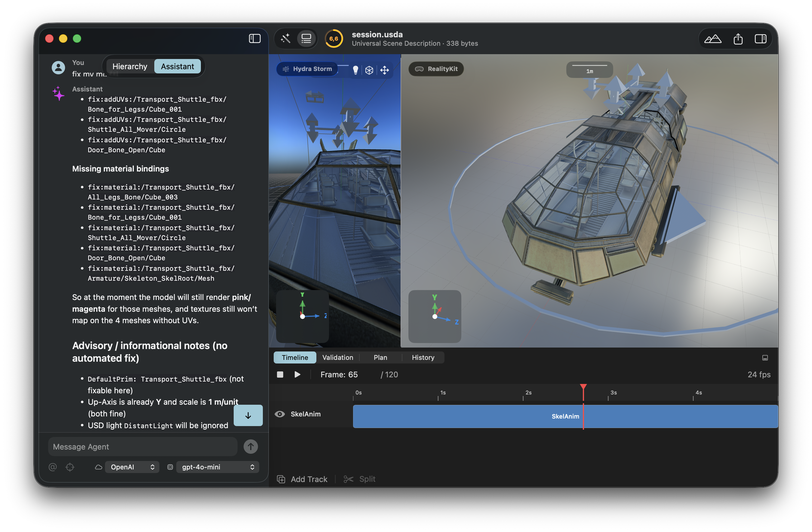Switch to the Validation tab
This screenshot has height=532, width=812.
point(337,357)
